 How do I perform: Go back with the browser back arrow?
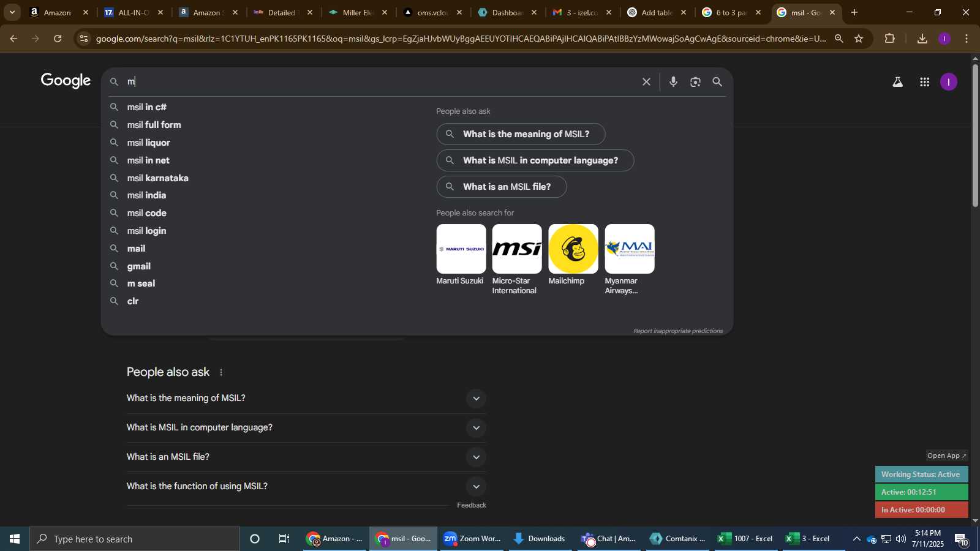13,39
